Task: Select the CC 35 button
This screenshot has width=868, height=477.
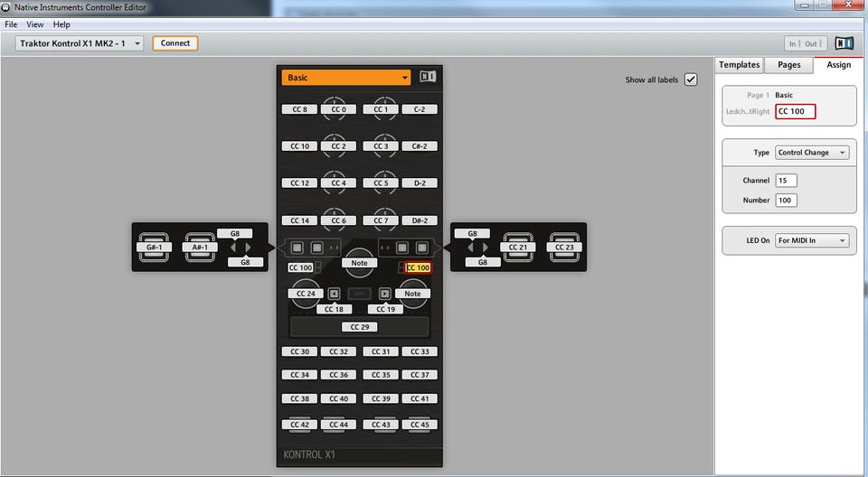Action: (x=381, y=375)
